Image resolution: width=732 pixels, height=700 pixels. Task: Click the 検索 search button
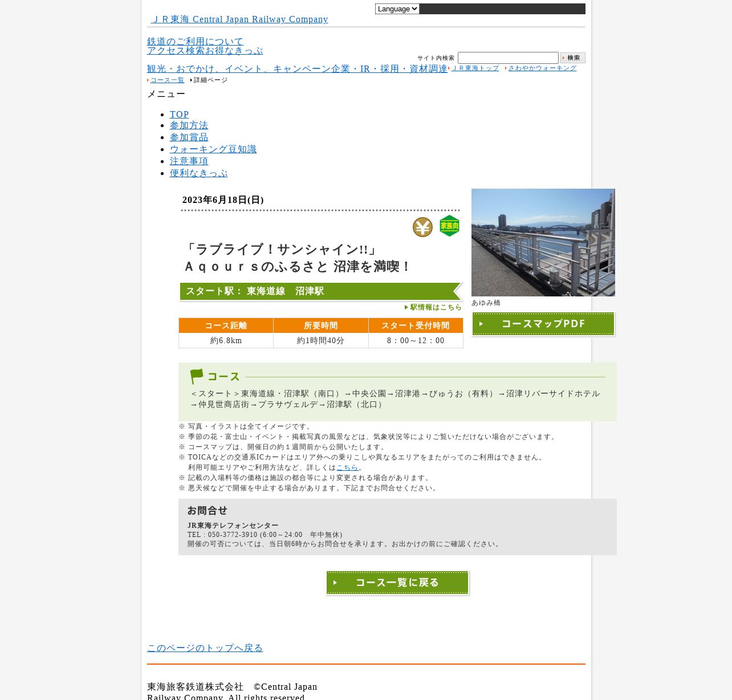[573, 58]
